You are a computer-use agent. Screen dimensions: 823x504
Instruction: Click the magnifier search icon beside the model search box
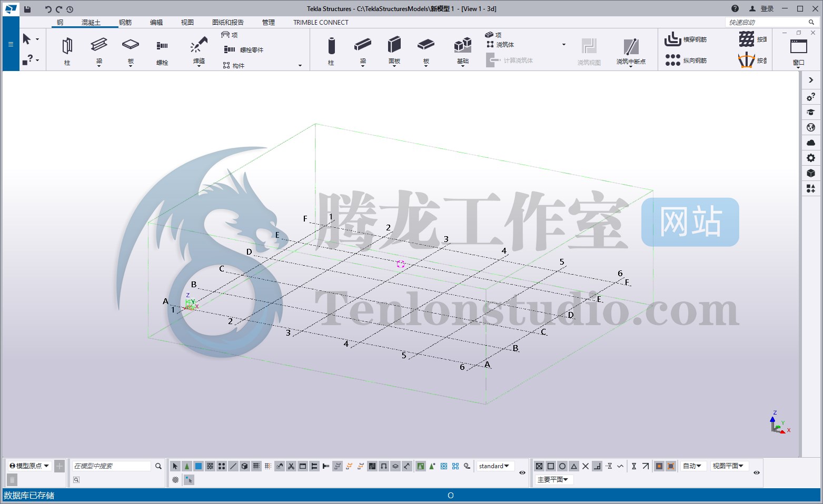pyautogui.click(x=158, y=466)
